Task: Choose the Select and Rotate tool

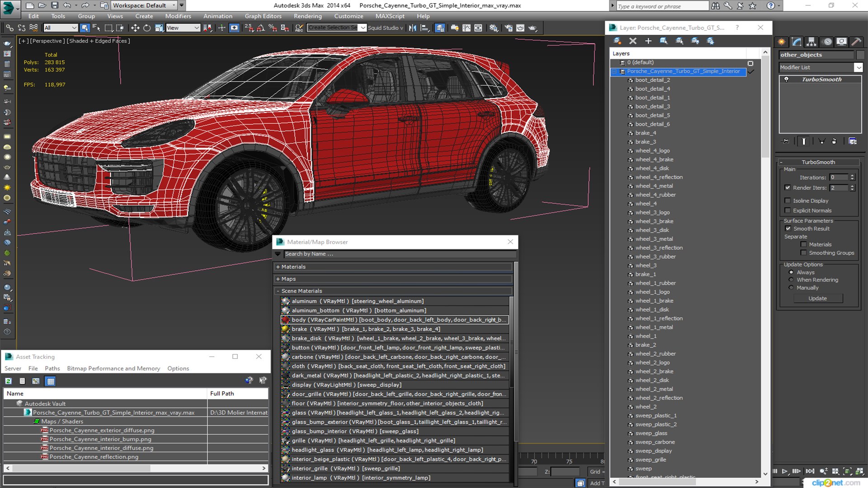Action: point(147,28)
